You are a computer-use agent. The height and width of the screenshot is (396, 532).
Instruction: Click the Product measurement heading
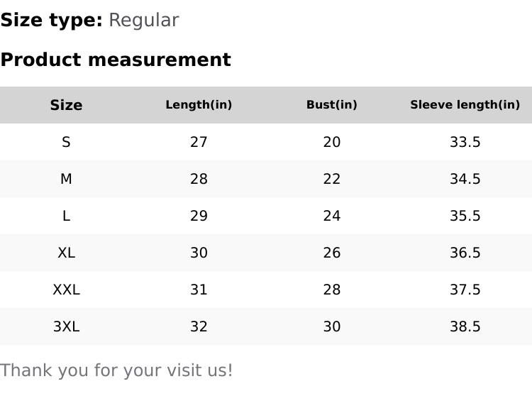pyautogui.click(x=116, y=60)
